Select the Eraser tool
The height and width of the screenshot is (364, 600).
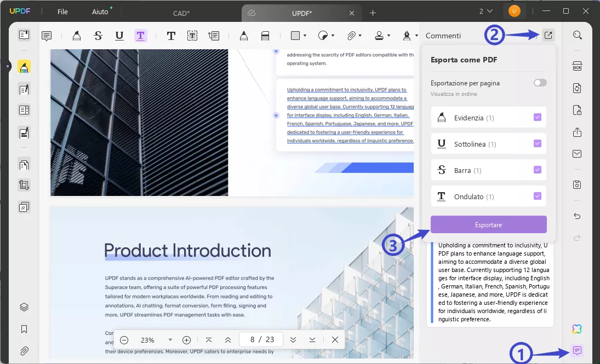pos(265,36)
